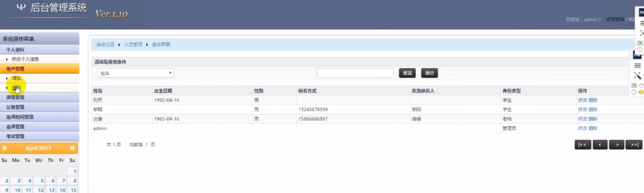Image resolution: width=644 pixels, height=193 pixels.
Task: Jump to first page with |<< button
Action: 582,145
